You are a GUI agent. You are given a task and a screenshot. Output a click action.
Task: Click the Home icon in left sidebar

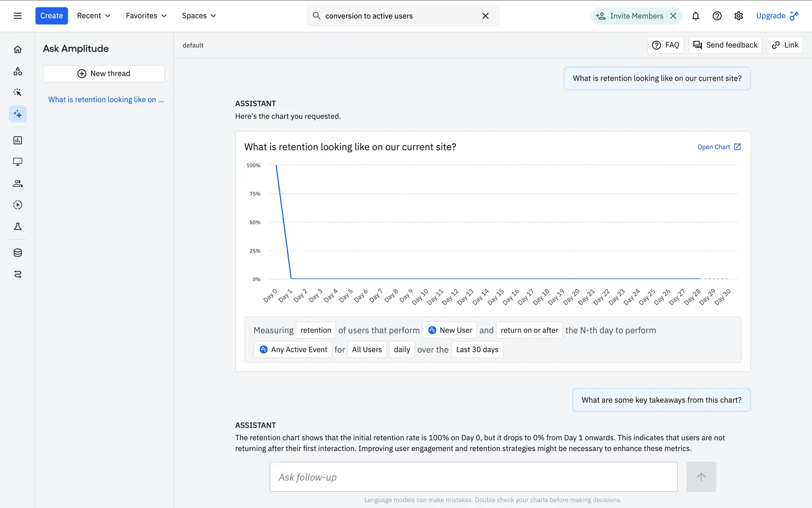[x=17, y=50]
